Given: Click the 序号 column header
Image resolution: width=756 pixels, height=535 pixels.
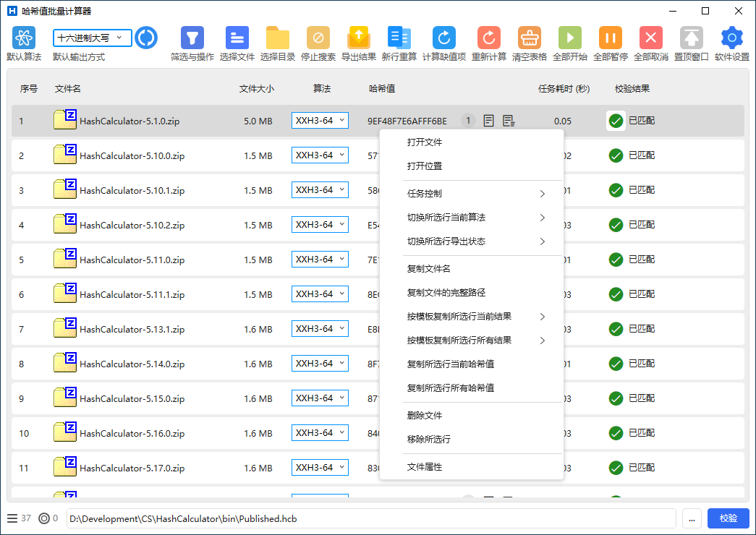Looking at the screenshot, I should pos(28,89).
